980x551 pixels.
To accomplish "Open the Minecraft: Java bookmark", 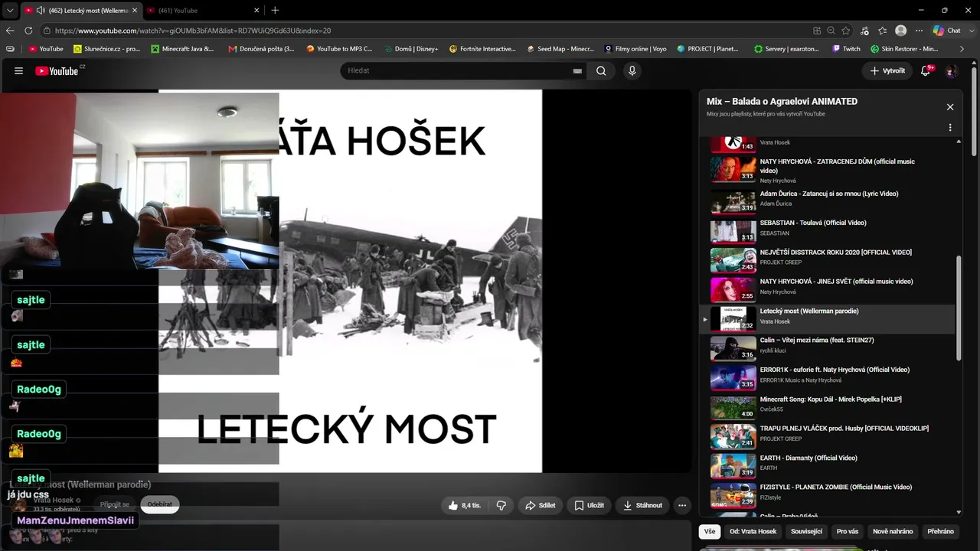I will (x=182, y=49).
